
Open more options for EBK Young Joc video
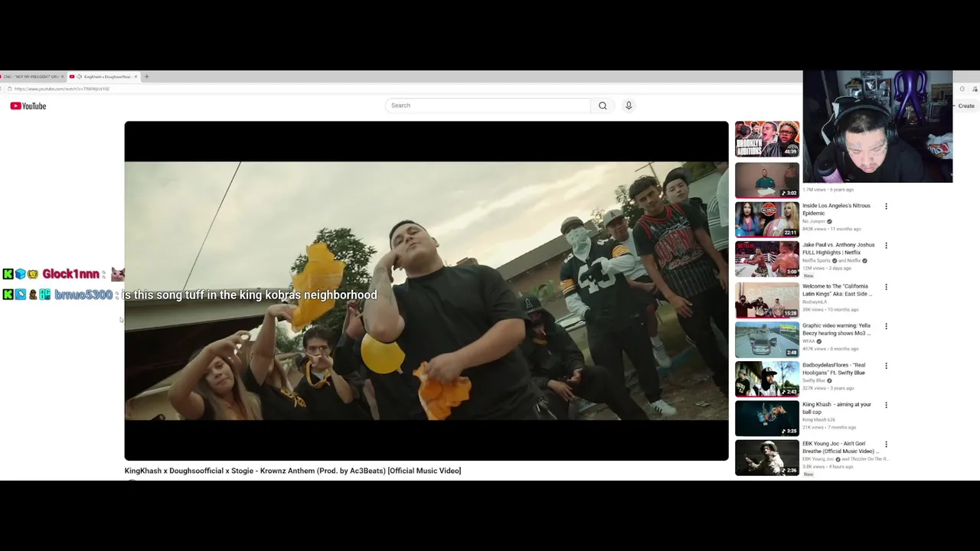pos(886,444)
